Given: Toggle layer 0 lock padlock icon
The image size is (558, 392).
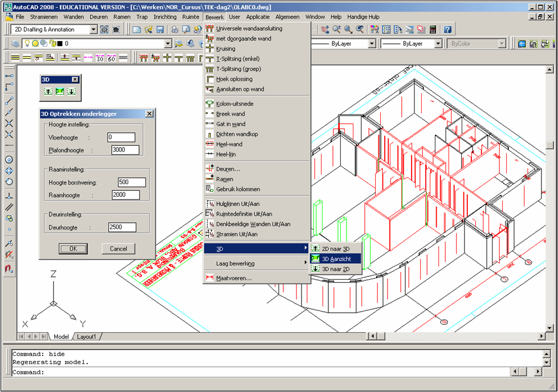Looking at the screenshot, I should [52, 43].
